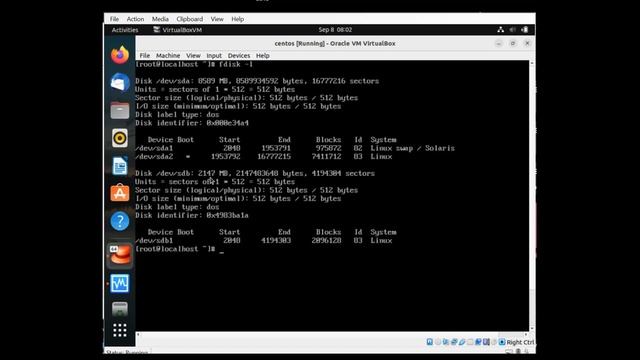The height and width of the screenshot is (360, 640).
Task: Click the terminal prompt with the cursor
Action: [x=180, y=249]
